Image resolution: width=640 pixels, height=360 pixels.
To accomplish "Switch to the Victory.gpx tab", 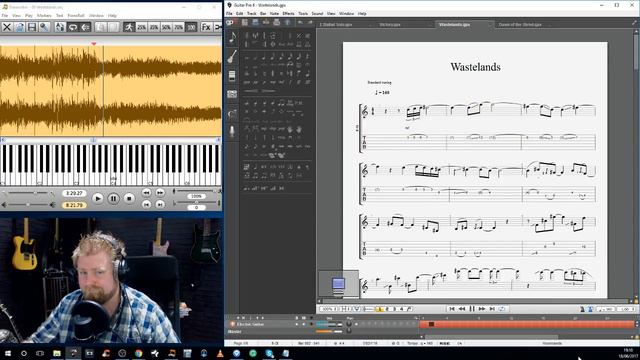I will [x=390, y=24].
